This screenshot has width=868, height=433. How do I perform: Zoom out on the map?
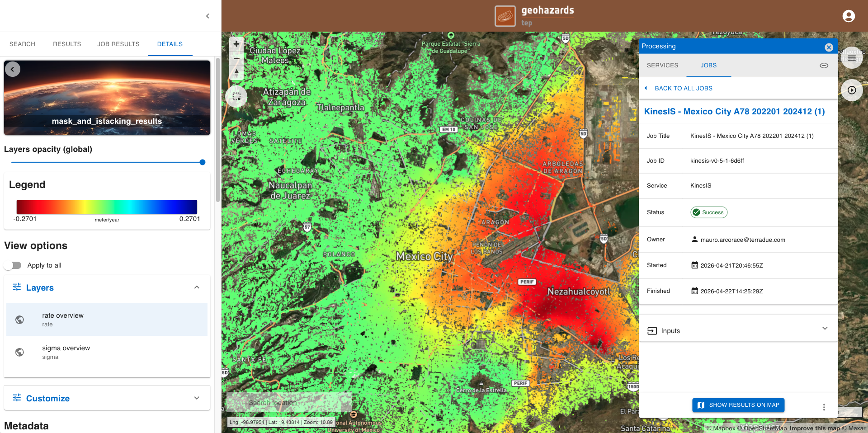tap(236, 58)
